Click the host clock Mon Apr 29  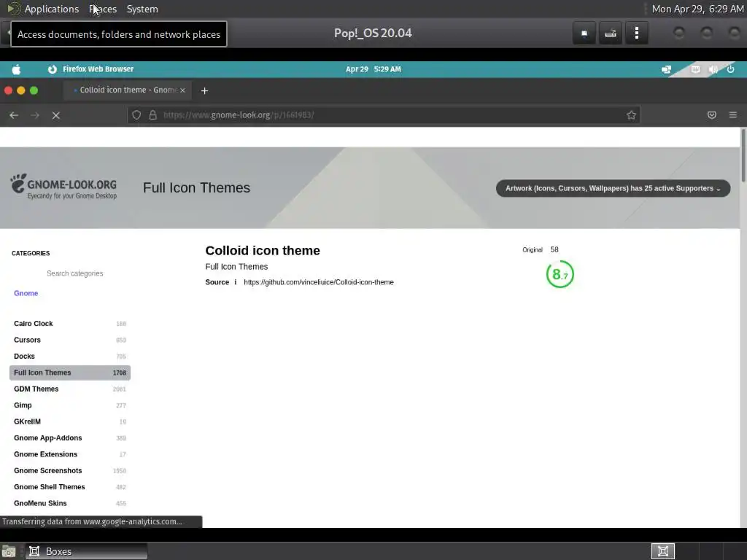point(697,9)
